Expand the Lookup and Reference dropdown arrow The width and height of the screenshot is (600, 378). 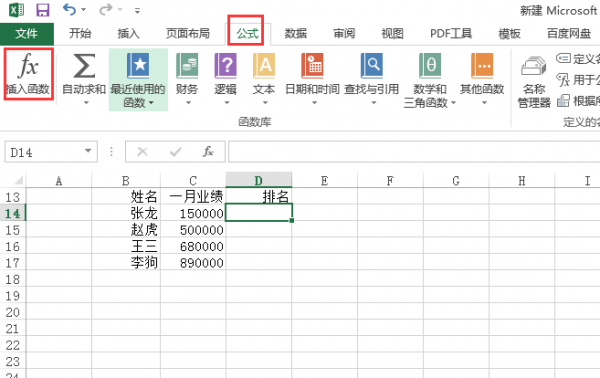pyautogui.click(x=374, y=103)
